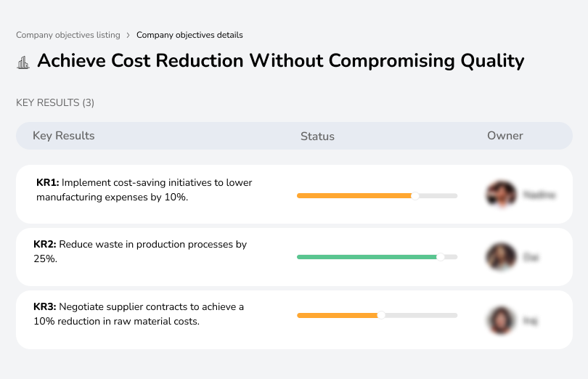
Task: Click the owner name in the KR3 row
Action: point(531,319)
